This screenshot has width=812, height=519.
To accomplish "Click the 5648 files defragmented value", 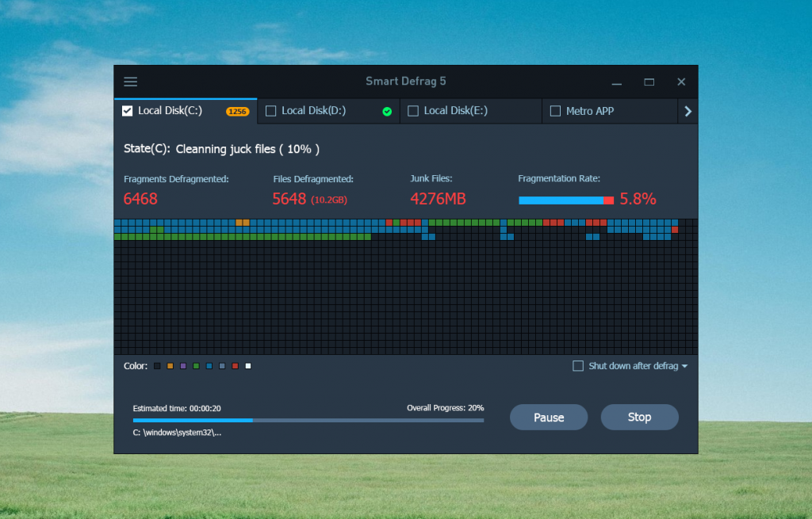I will (289, 199).
